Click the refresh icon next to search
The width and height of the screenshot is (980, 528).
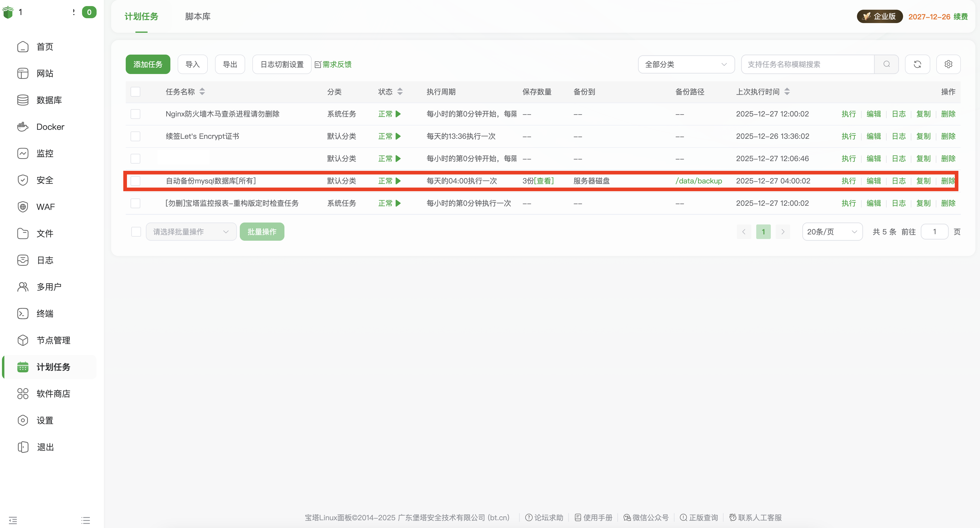pos(917,64)
